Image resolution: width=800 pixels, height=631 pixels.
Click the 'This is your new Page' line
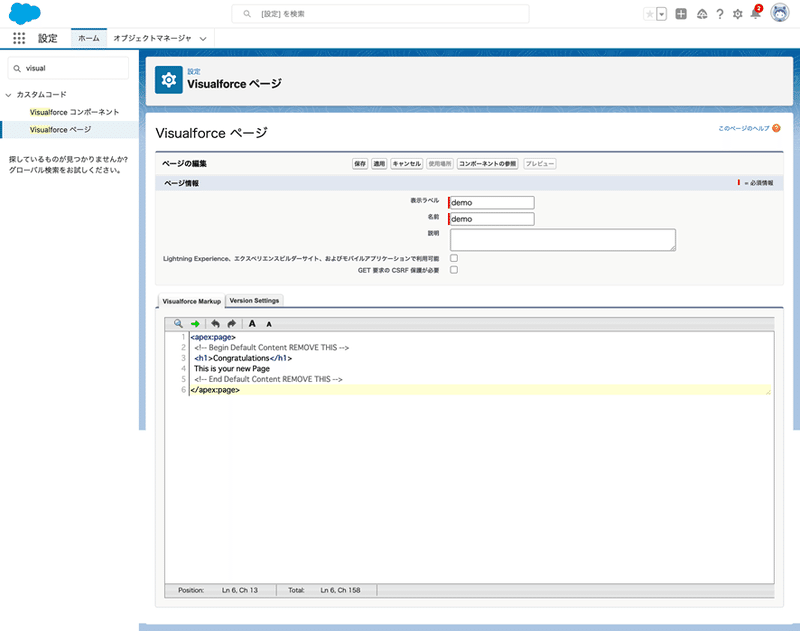(232, 368)
